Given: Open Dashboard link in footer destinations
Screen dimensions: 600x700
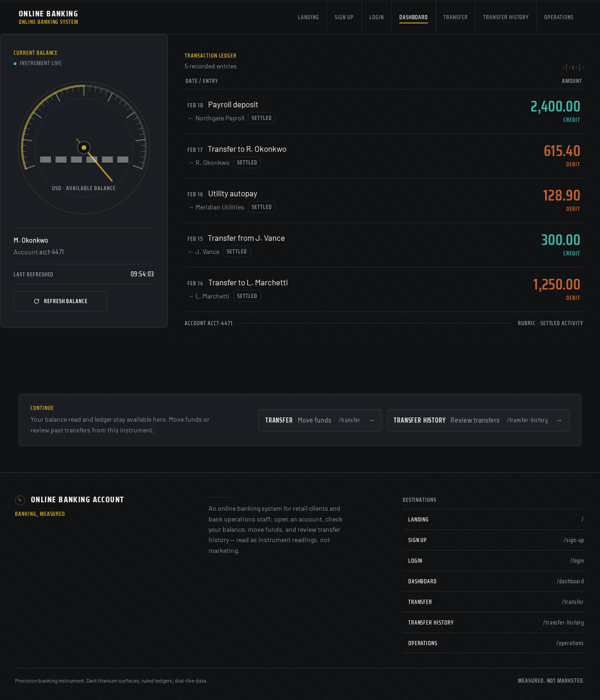Looking at the screenshot, I should click(x=494, y=581).
